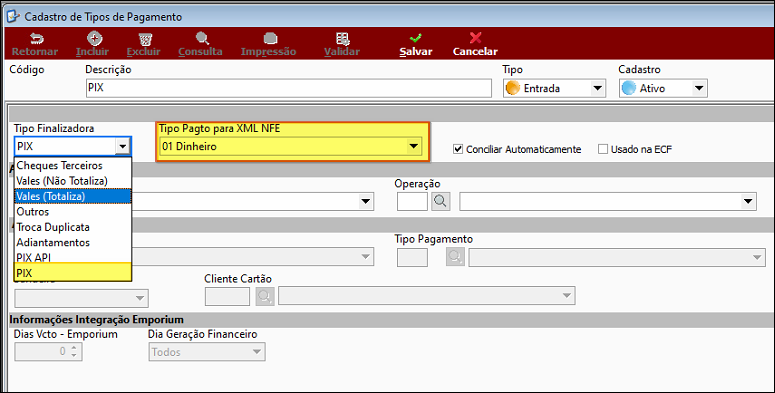Viewport: 775px width, 393px height.
Task: Adjust the Dias Vcto - Emporium spinner
Action: 74,351
